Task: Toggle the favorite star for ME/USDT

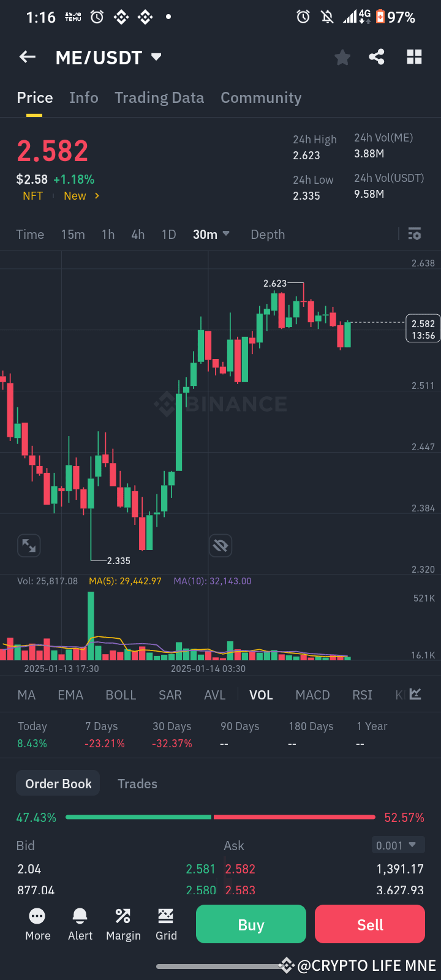Action: click(342, 56)
